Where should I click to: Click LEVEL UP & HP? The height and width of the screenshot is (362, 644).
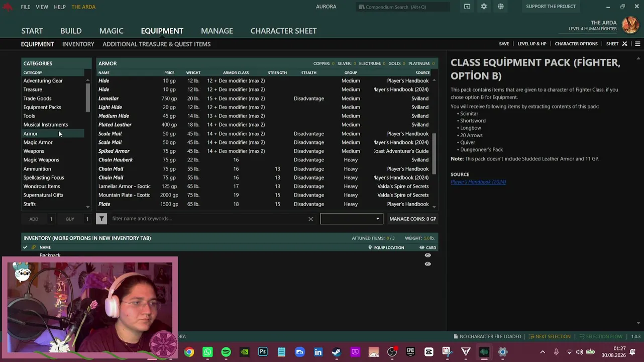tap(532, 44)
